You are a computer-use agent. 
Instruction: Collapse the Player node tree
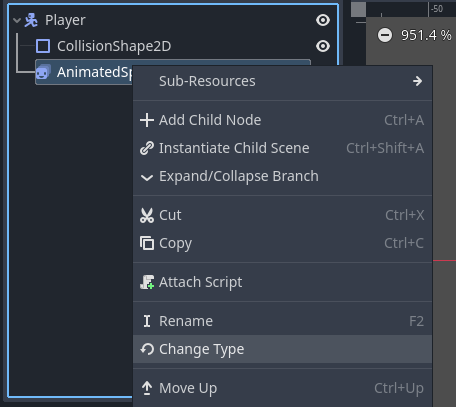[x=17, y=20]
